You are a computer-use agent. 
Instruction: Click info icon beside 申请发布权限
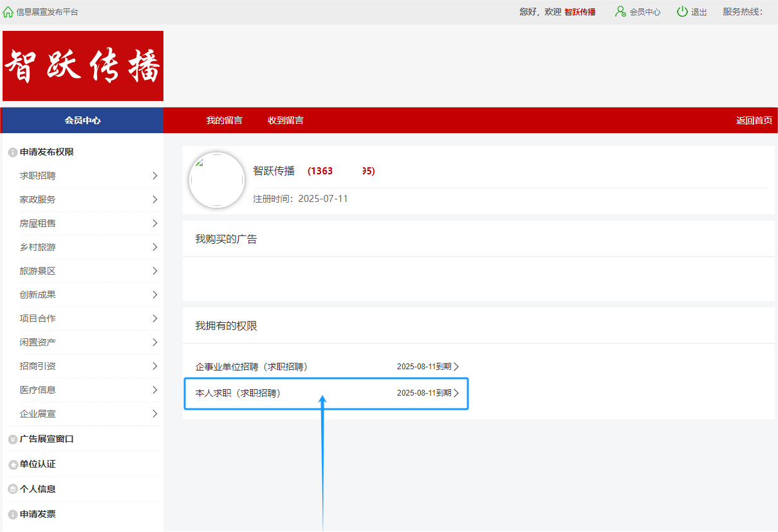[12, 152]
